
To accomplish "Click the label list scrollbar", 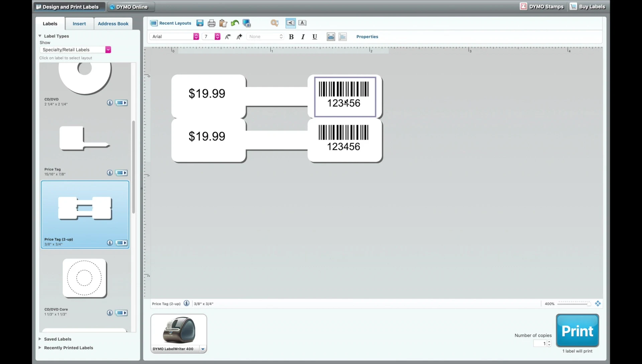I will pos(133,167).
